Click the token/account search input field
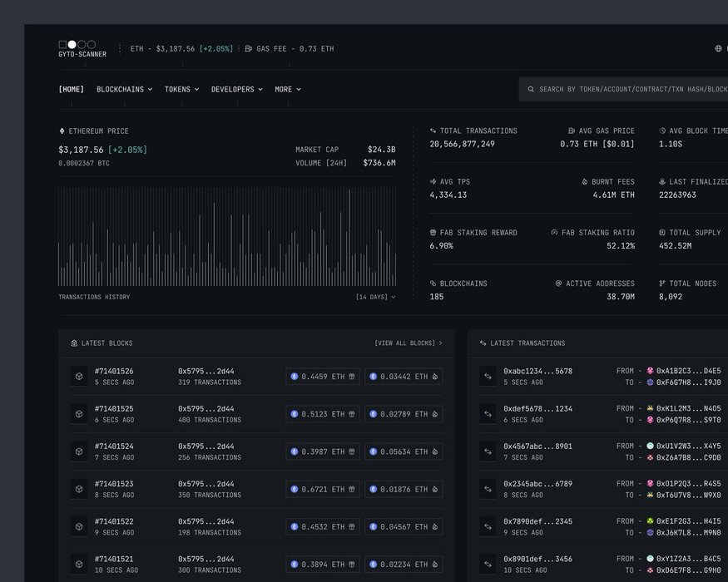The width and height of the screenshot is (728, 582). [x=631, y=89]
